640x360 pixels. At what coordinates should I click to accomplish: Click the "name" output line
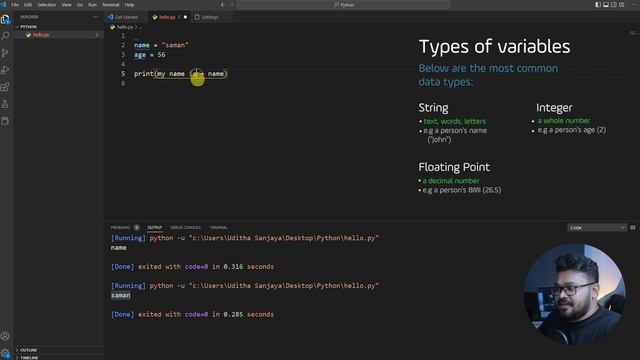click(118, 248)
